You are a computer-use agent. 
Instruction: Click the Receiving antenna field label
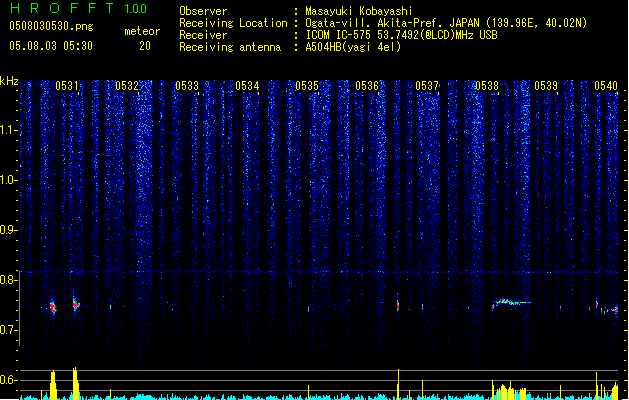(230, 47)
